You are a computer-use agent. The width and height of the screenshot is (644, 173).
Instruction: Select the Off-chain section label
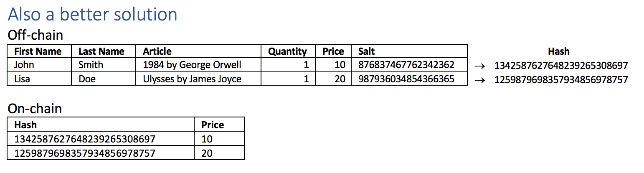pos(35,35)
